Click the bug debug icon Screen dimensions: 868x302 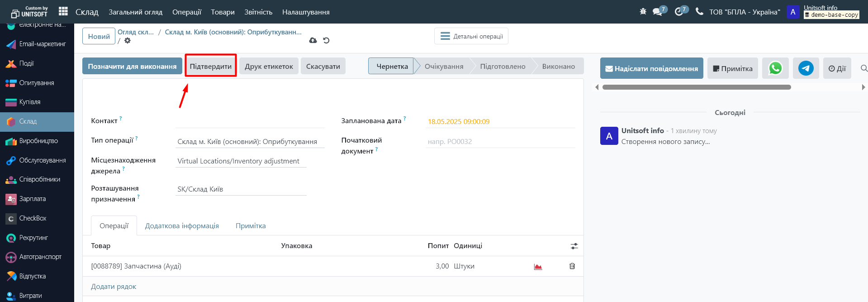643,12
